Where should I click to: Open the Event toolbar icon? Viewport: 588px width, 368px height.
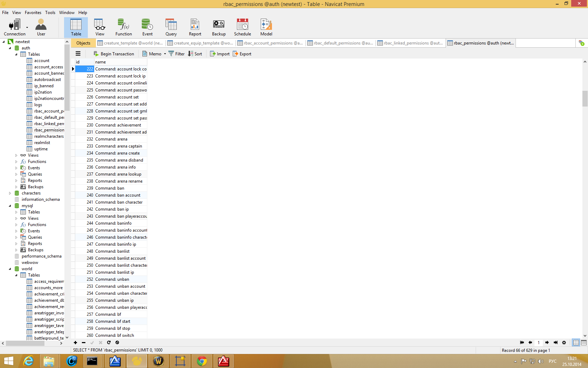coord(147,27)
